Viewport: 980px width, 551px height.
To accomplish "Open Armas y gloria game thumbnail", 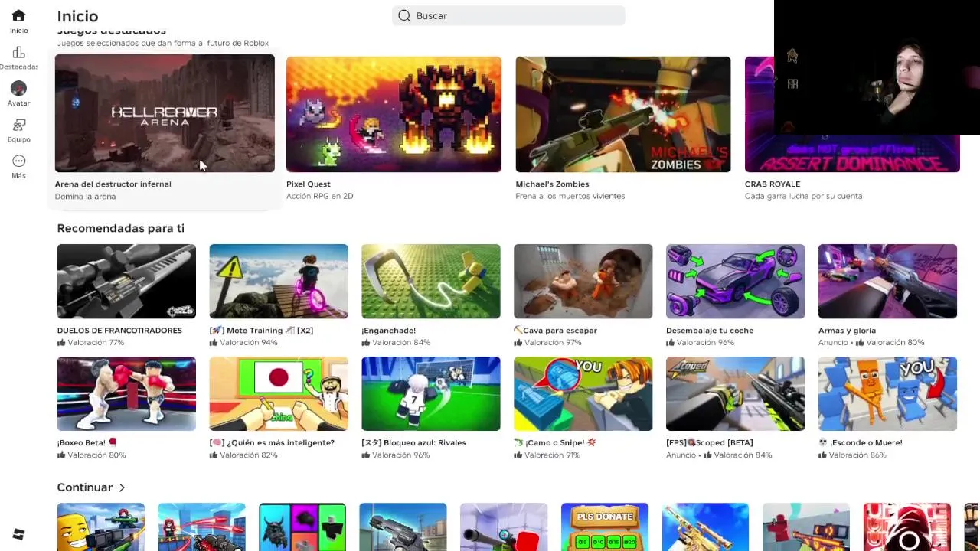I will click(887, 281).
